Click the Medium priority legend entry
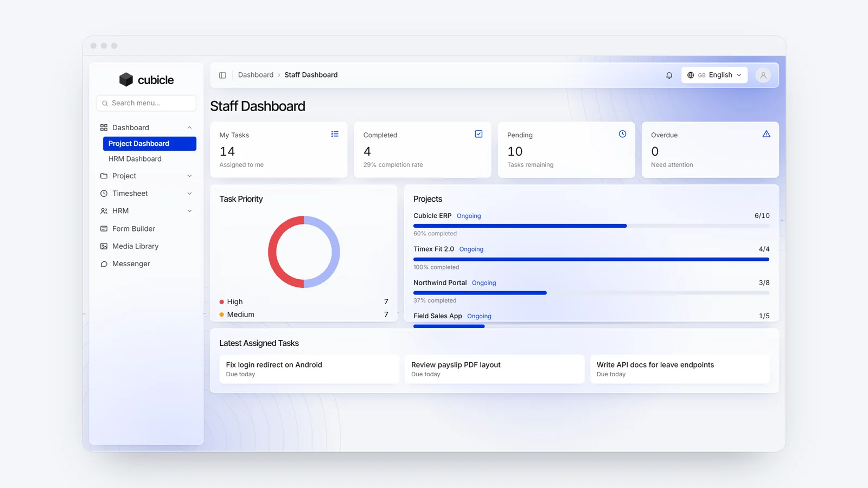 pos(304,314)
